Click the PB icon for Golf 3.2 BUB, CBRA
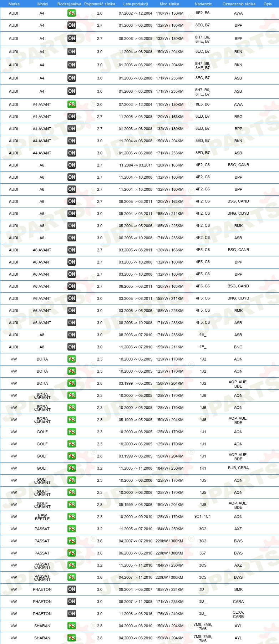279x644 pixels. point(71,468)
